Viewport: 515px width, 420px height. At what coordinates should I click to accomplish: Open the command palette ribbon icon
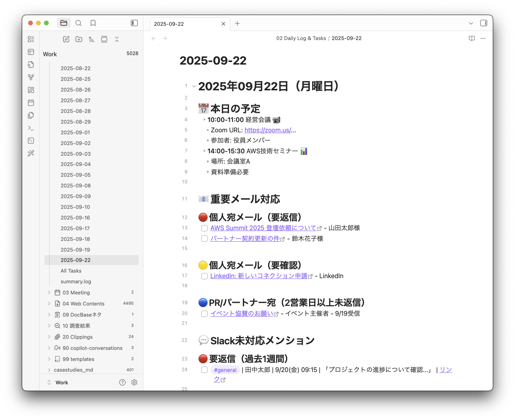click(x=31, y=128)
